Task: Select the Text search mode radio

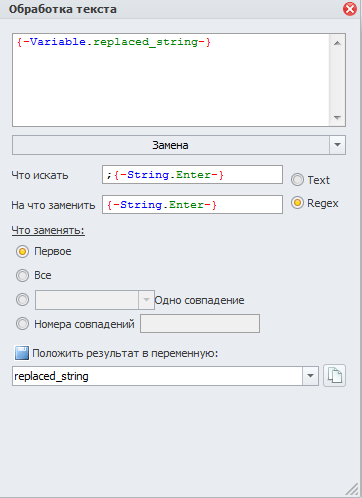Action: (x=297, y=180)
